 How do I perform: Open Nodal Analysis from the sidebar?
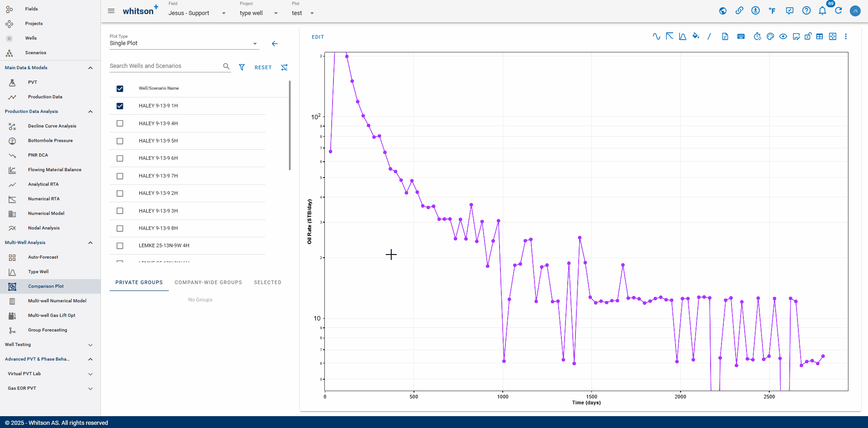tap(44, 228)
